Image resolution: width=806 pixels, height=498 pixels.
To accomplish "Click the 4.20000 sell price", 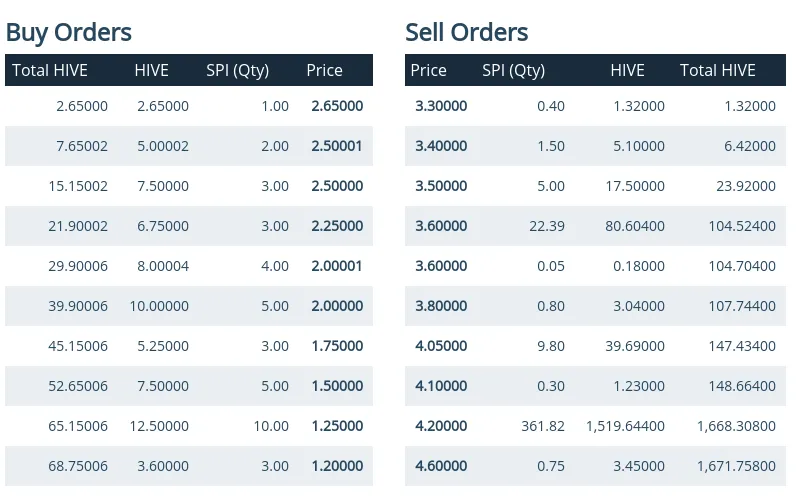I will coord(441,426).
